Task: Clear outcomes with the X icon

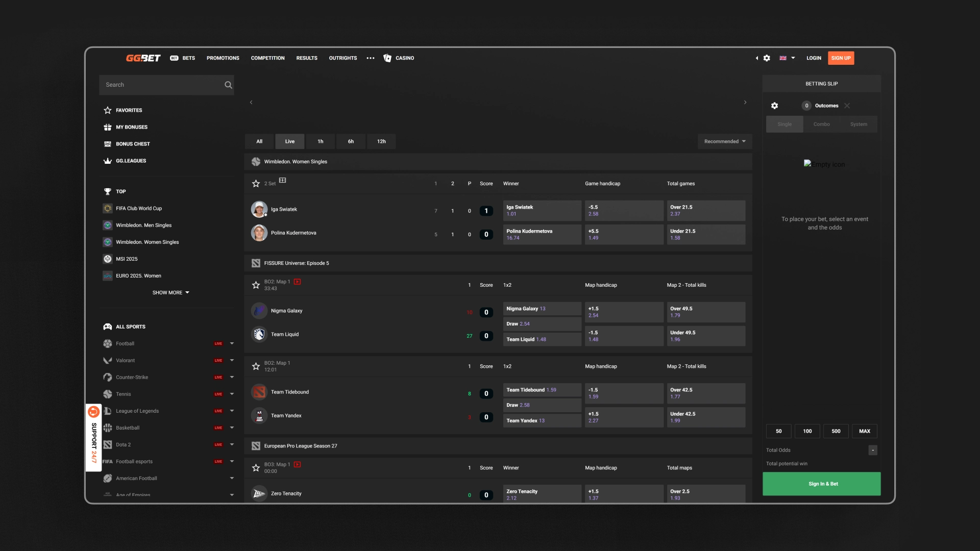Action: [x=847, y=106]
